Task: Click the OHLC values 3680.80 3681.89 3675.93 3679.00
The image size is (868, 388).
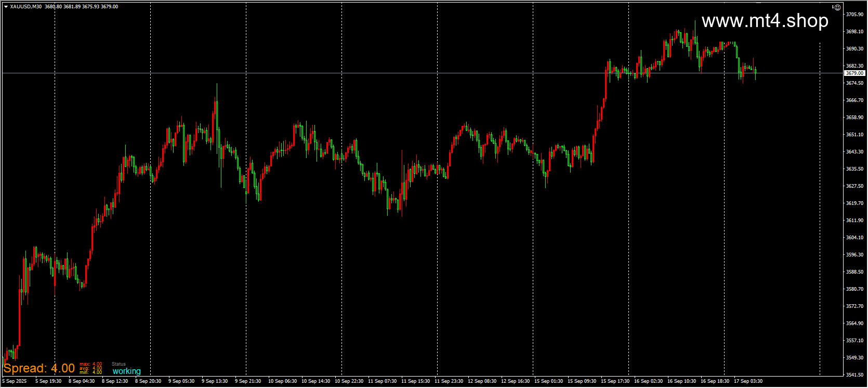Action: [82, 7]
